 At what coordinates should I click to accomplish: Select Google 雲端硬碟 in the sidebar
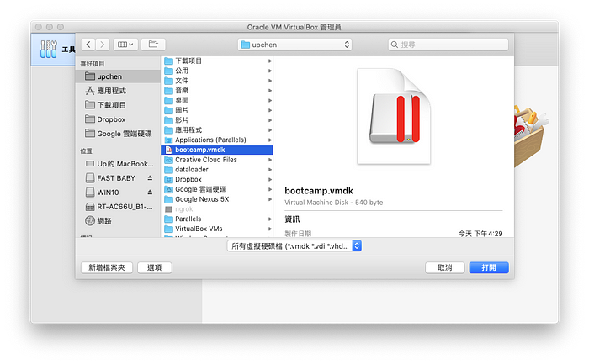[x=118, y=134]
